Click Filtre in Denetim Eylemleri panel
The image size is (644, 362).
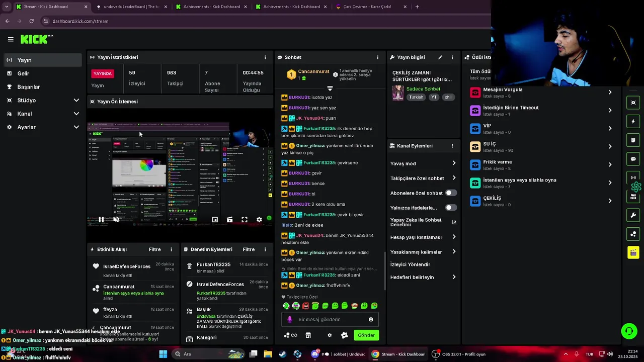[249, 249]
